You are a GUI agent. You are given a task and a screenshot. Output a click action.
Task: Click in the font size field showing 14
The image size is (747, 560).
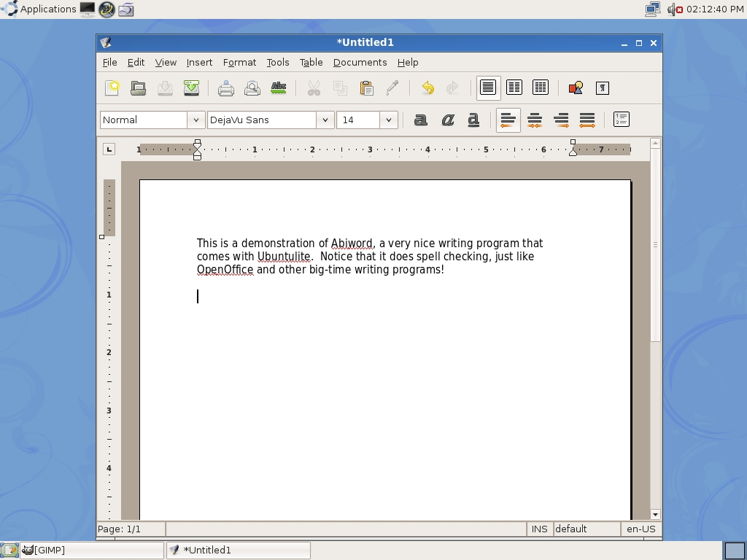coord(358,120)
